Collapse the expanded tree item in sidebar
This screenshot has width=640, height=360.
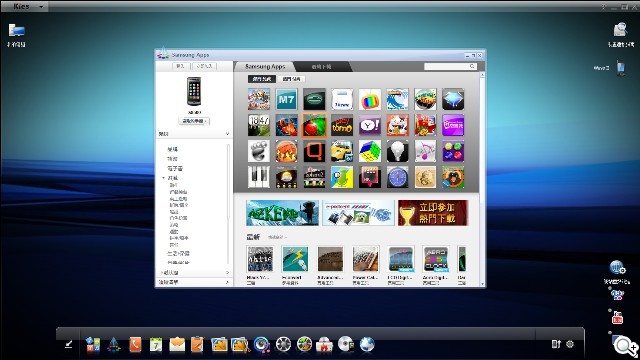coord(164,178)
